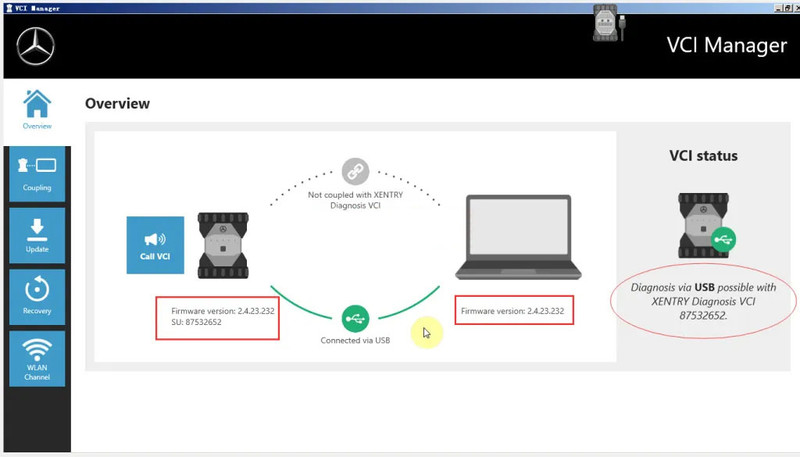Click the VCI Manager title bar icon
This screenshot has width=800, height=457.
click(9, 8)
